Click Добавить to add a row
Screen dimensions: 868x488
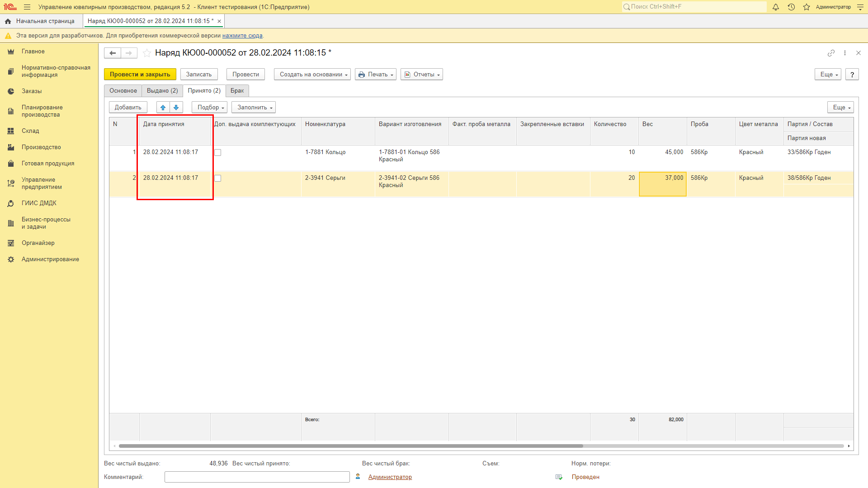point(128,108)
